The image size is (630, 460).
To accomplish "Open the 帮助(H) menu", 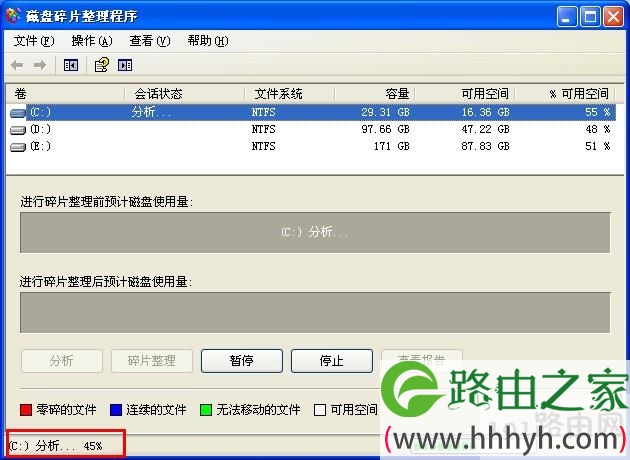I will (208, 41).
